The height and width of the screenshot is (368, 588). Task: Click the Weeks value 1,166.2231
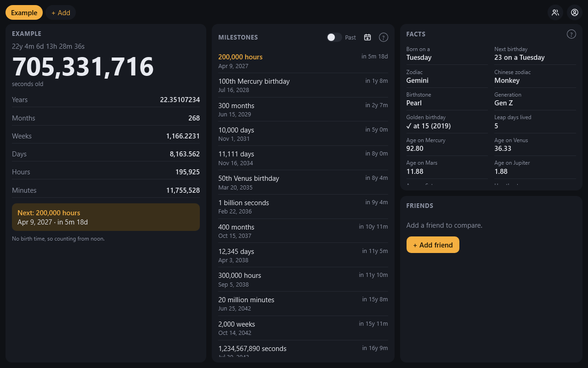coord(183,136)
